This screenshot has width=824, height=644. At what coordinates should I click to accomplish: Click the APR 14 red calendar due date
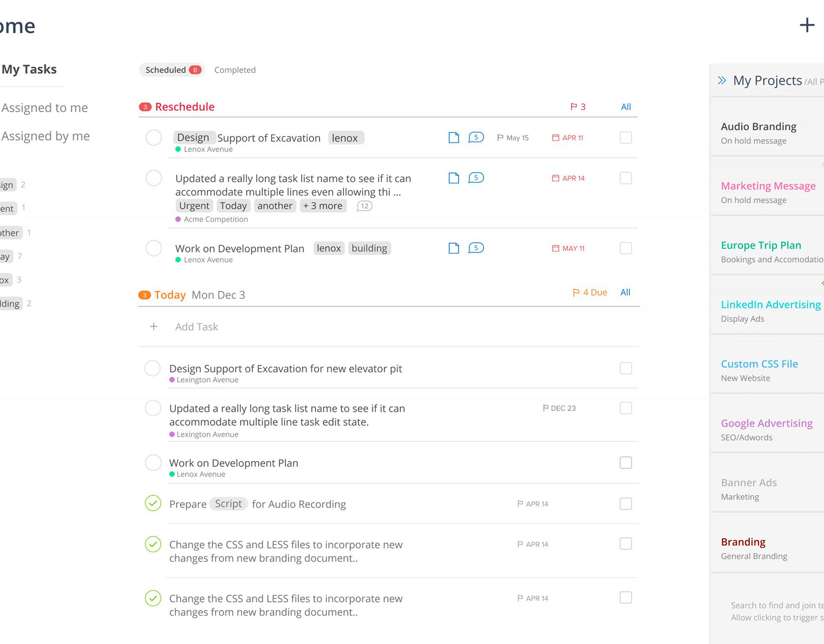pos(568,178)
